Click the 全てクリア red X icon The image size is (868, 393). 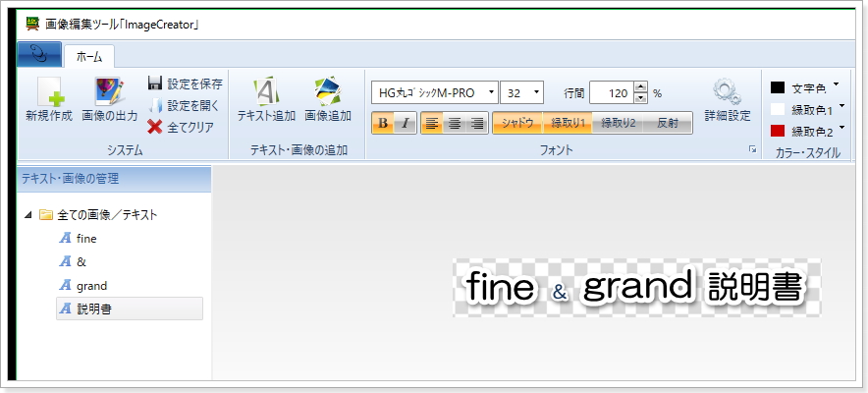[x=155, y=127]
